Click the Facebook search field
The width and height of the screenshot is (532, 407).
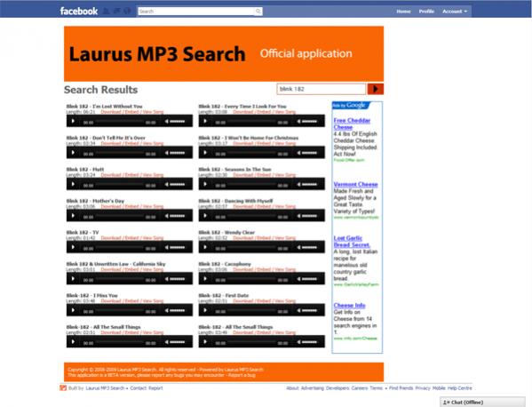pos(196,12)
